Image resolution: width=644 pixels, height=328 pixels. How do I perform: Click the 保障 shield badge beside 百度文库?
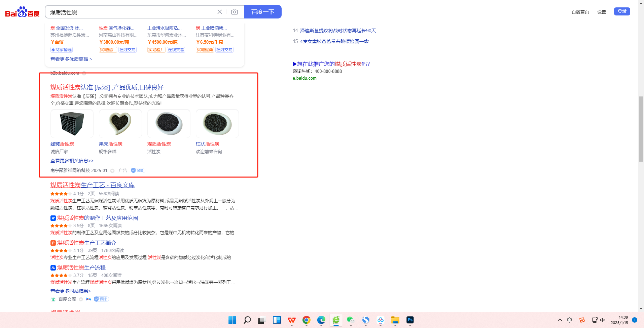(x=101, y=299)
